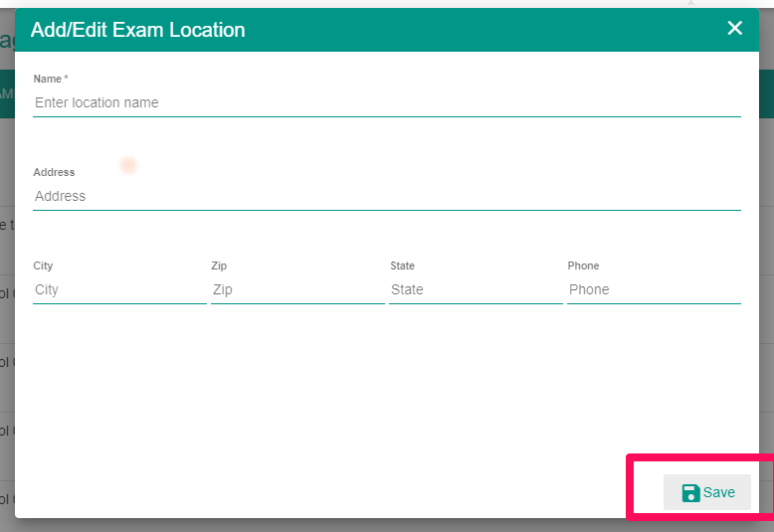Click the Address label above the field

(54, 172)
